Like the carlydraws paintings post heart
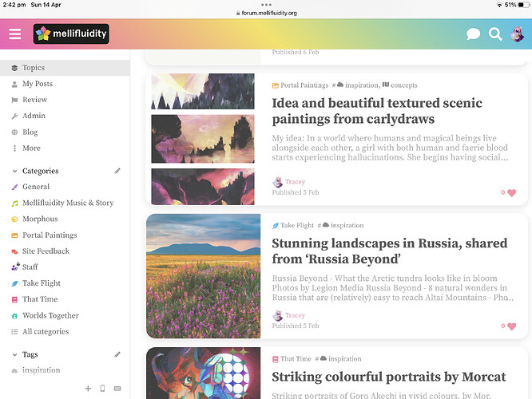The image size is (532, 399). (512, 192)
